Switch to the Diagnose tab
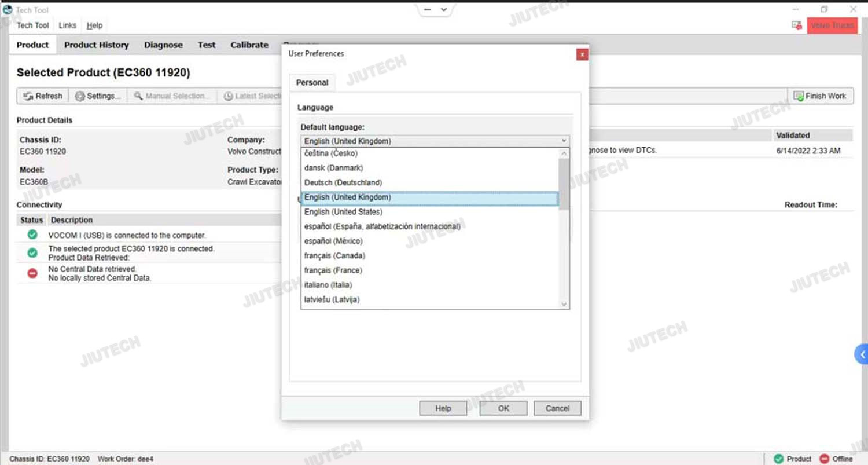The height and width of the screenshot is (465, 868). point(163,45)
